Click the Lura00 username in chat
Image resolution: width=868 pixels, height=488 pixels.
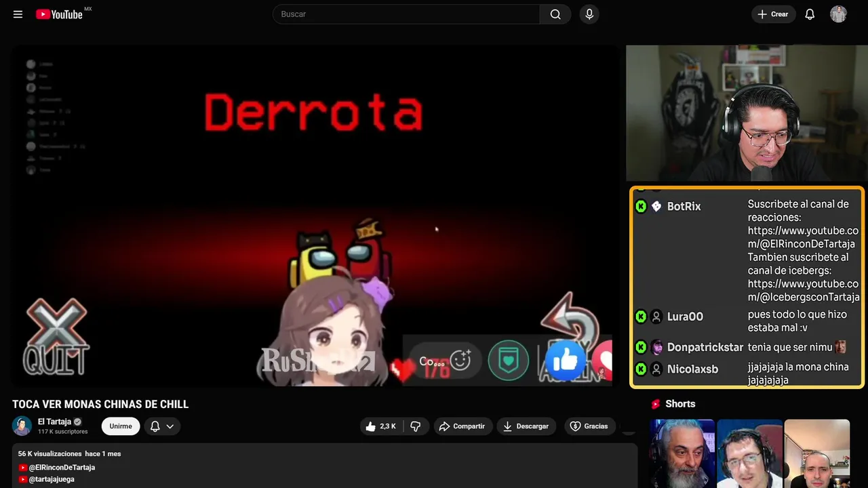coord(685,317)
